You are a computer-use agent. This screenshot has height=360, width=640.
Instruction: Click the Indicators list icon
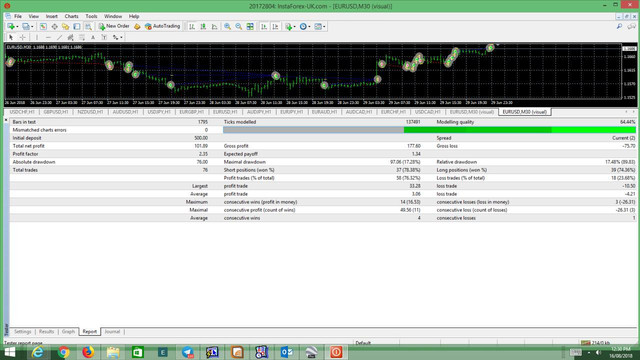289,27
